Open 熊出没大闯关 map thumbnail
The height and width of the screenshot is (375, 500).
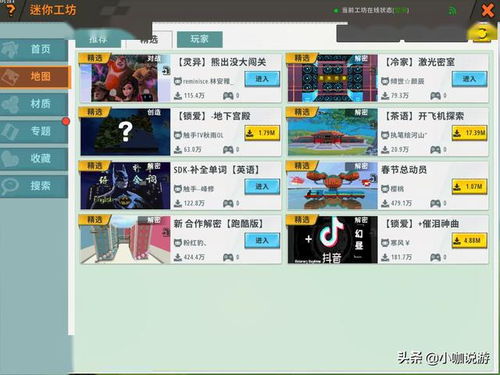pyautogui.click(x=125, y=78)
